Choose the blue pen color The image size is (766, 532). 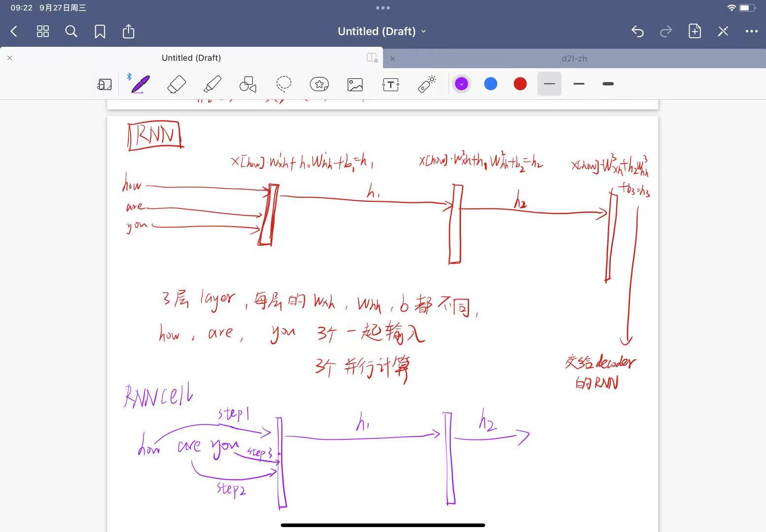tap(490, 84)
